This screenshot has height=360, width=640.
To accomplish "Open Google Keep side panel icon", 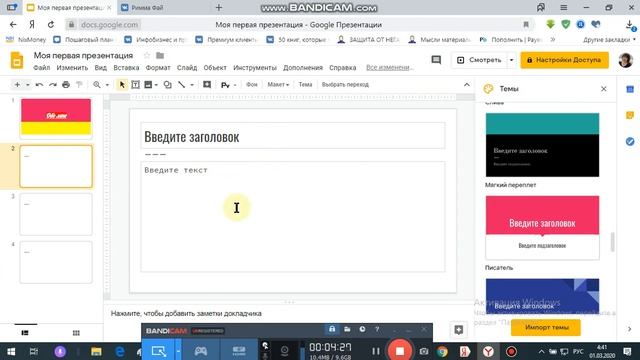I will (630, 115).
